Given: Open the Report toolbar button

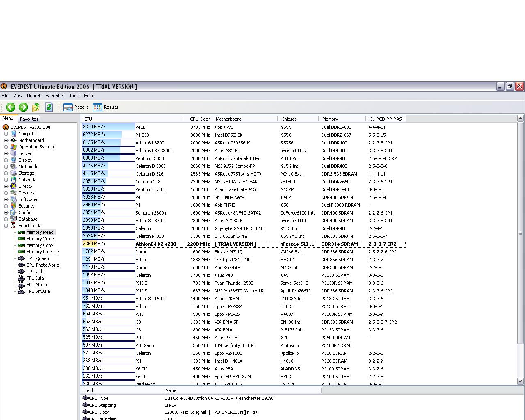Looking at the screenshot, I should tap(75, 107).
